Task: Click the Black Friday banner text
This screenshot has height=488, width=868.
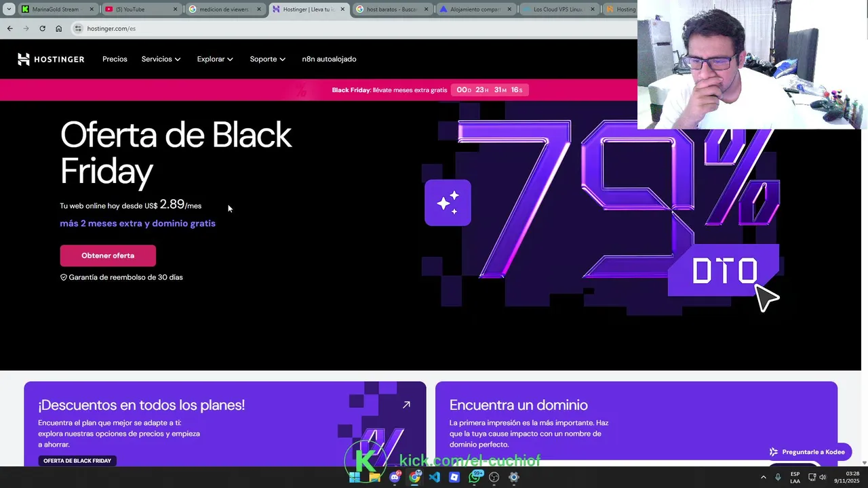Action: (389, 90)
